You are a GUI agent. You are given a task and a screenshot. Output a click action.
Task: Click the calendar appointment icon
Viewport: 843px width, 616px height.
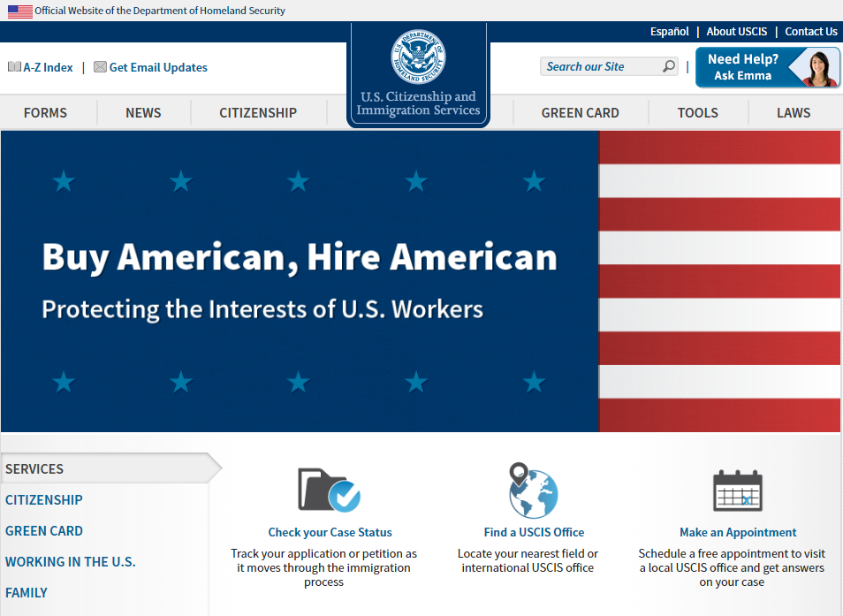[738, 491]
